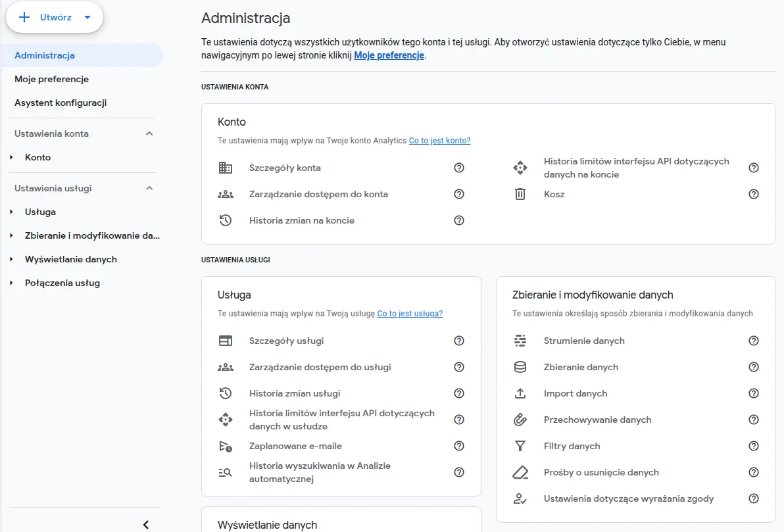The height and width of the screenshot is (532, 784).
Task: Click the Historia zmian usługi clock icon
Action: [226, 393]
